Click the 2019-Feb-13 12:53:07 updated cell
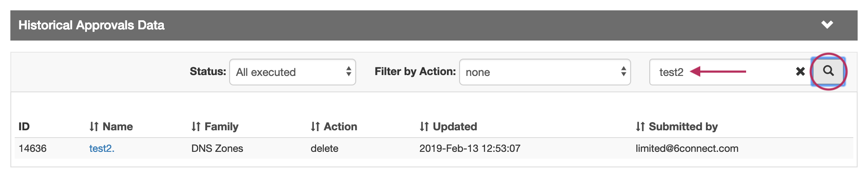 (469, 148)
